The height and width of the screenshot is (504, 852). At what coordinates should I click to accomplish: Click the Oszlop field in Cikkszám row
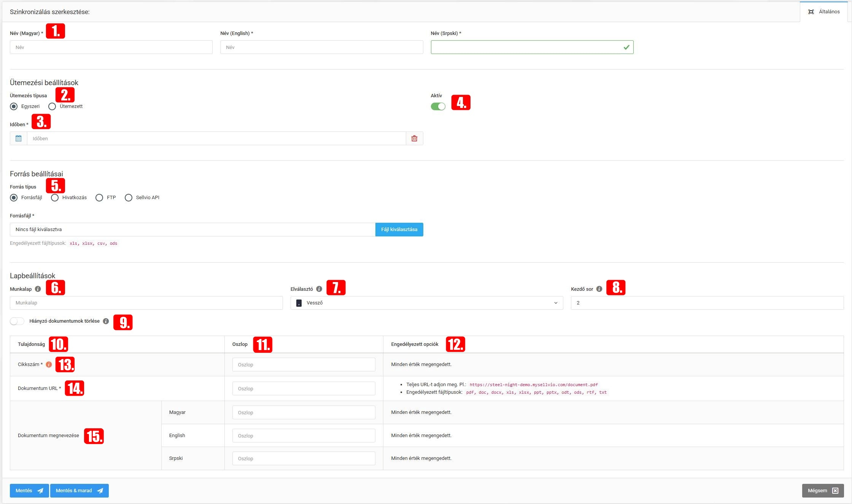(304, 365)
